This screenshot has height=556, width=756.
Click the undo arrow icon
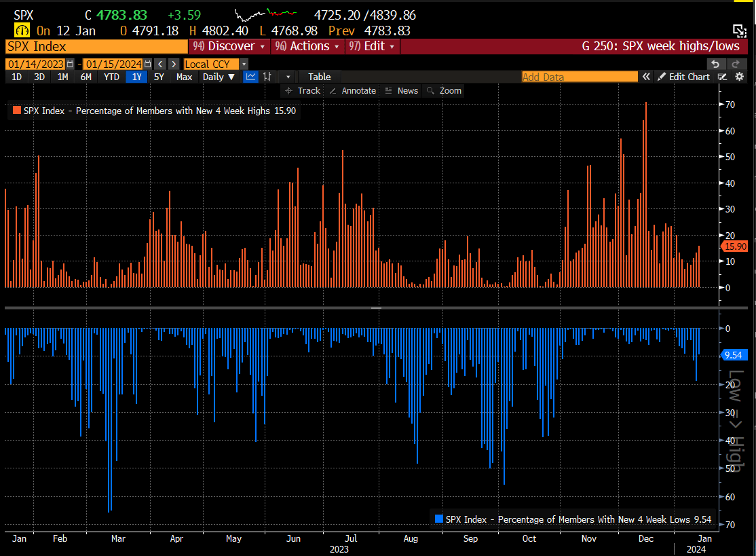(x=715, y=64)
